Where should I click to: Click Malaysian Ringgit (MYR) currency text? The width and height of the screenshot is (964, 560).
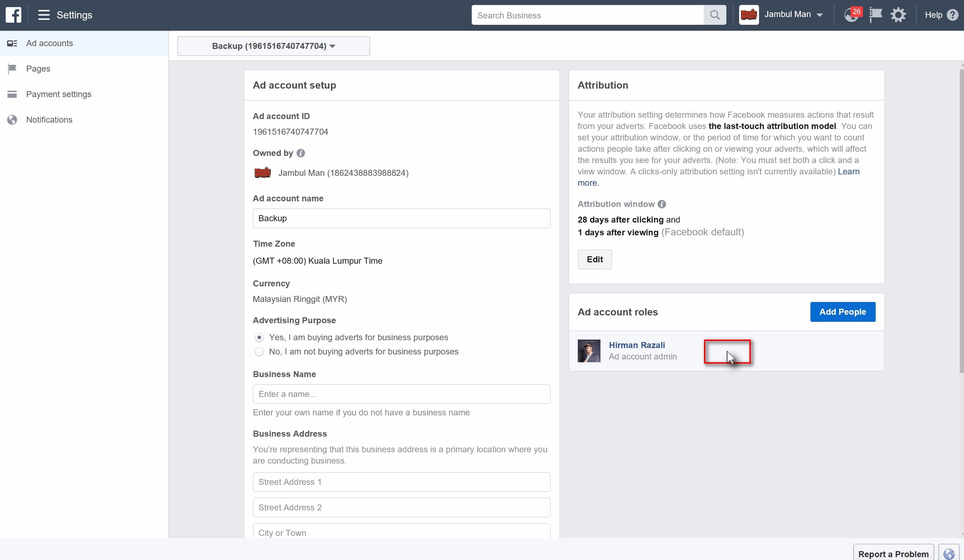[300, 299]
